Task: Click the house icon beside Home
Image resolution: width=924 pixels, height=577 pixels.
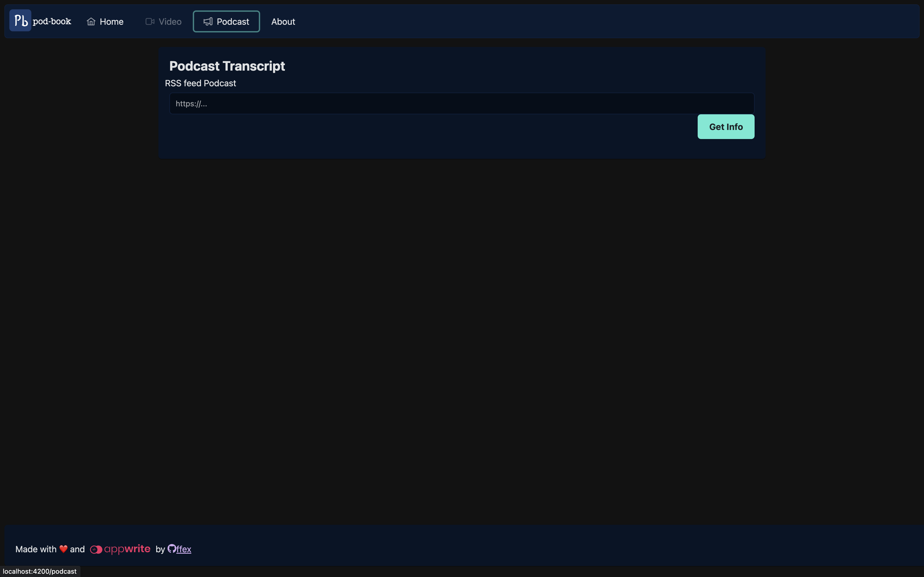Action: (91, 22)
